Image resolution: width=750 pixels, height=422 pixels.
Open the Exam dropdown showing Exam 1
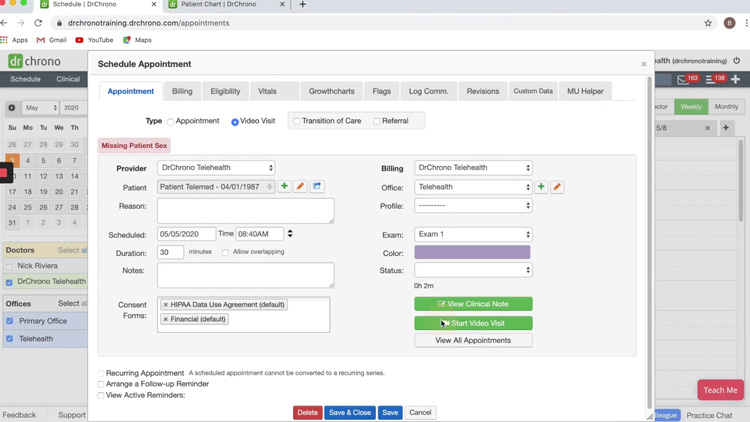click(x=473, y=234)
